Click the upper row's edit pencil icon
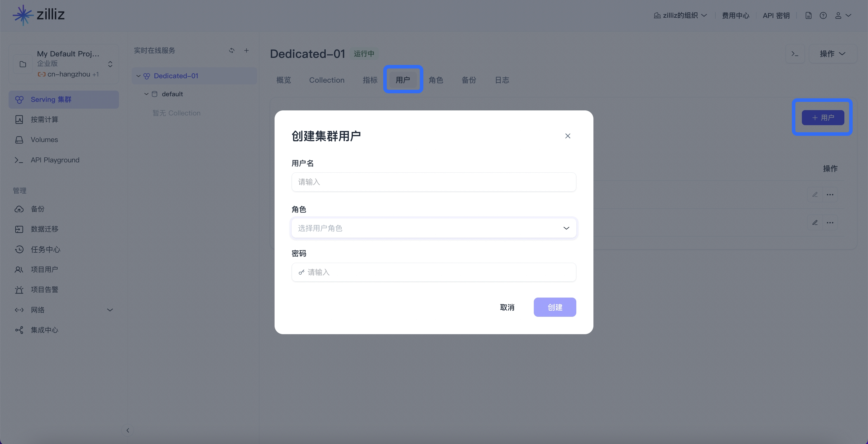 coord(815,195)
